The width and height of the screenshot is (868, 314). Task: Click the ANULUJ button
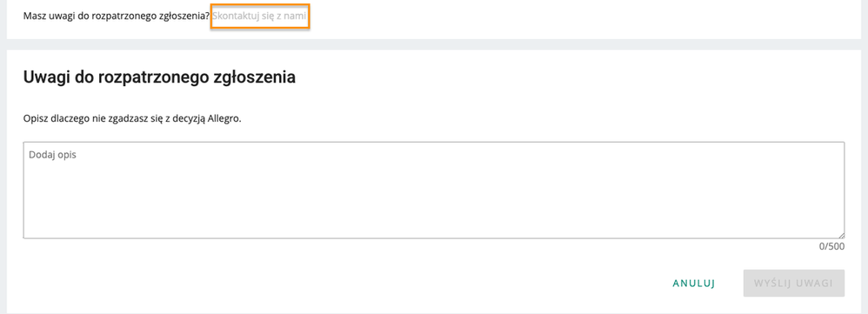pos(694,283)
